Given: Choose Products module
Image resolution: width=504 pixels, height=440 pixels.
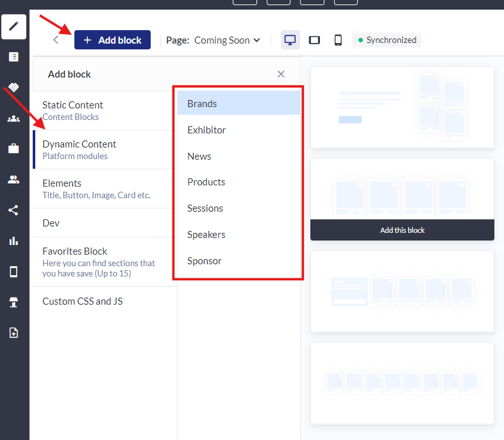Looking at the screenshot, I should coord(239,182).
